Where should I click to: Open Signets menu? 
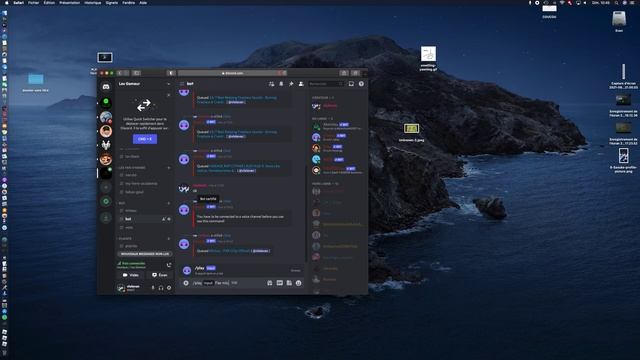pyautogui.click(x=112, y=2)
